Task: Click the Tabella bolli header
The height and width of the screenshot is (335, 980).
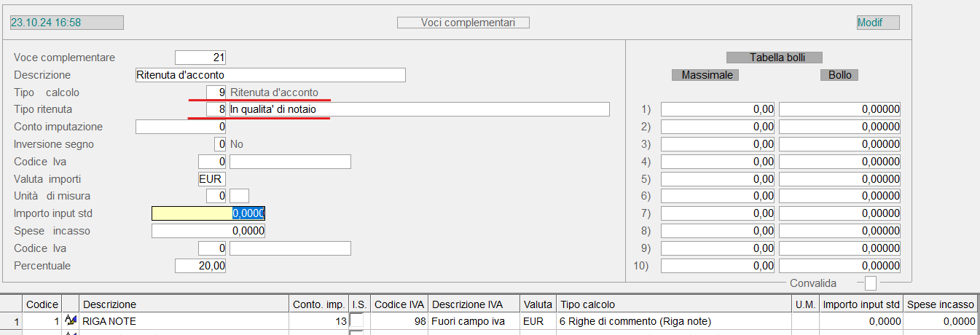Action: [x=776, y=58]
